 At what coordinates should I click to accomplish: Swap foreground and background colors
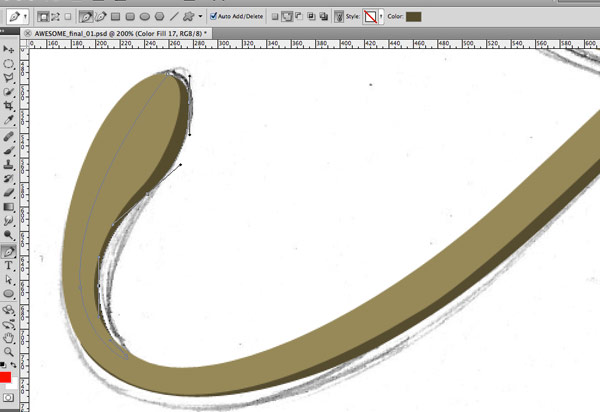14,365
